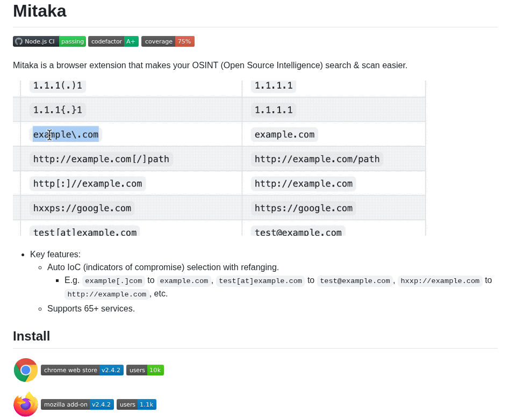Image resolution: width=509 pixels, height=420 pixels.
Task: Click the hxxp://example.com inline code
Action: coord(440,281)
